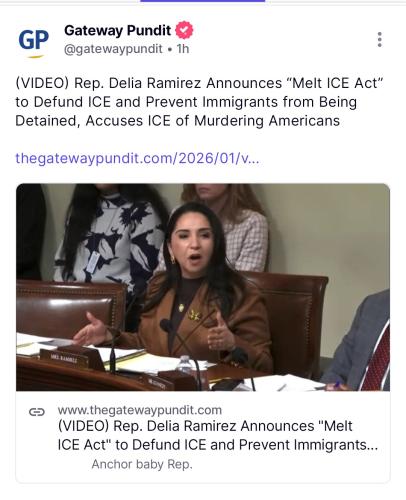This screenshot has width=406, height=500.
Task: Open the link card headline about Melt ICE Act
Action: click(x=218, y=435)
